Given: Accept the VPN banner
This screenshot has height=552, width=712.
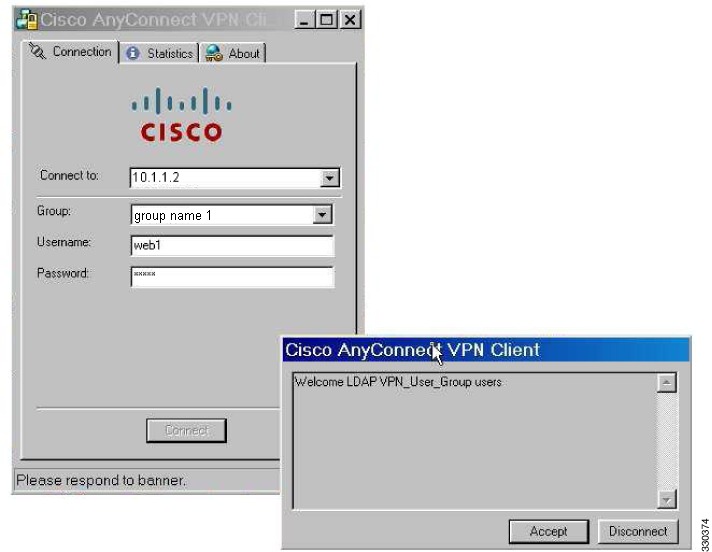Looking at the screenshot, I should [549, 532].
